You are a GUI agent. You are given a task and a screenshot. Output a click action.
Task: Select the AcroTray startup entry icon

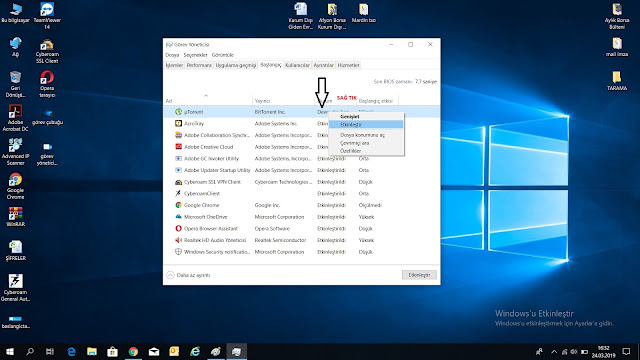click(x=178, y=123)
